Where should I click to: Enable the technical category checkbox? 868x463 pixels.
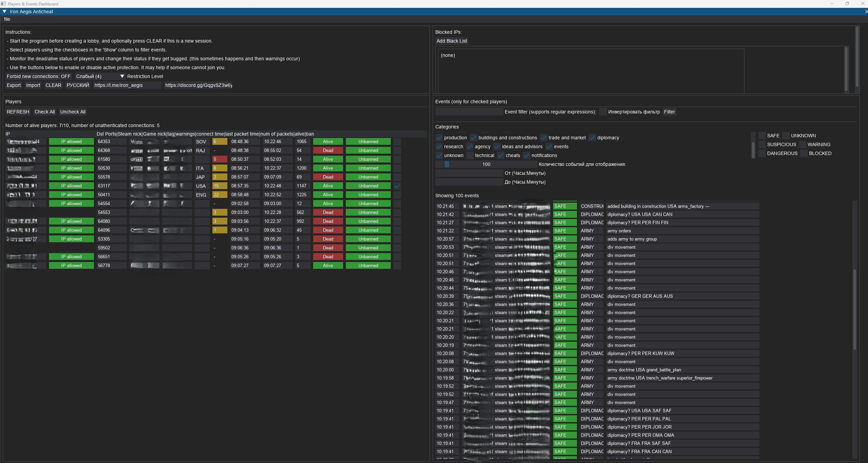pyautogui.click(x=470, y=155)
